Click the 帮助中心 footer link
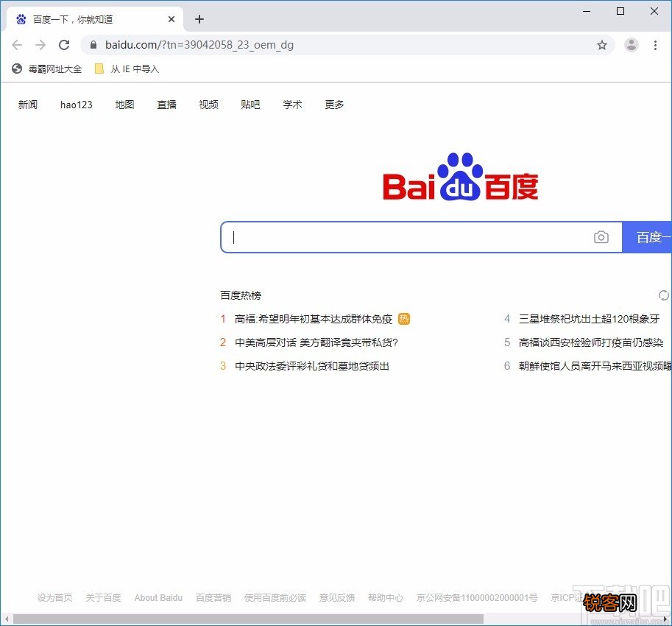Image resolution: width=672 pixels, height=626 pixels. click(x=385, y=597)
